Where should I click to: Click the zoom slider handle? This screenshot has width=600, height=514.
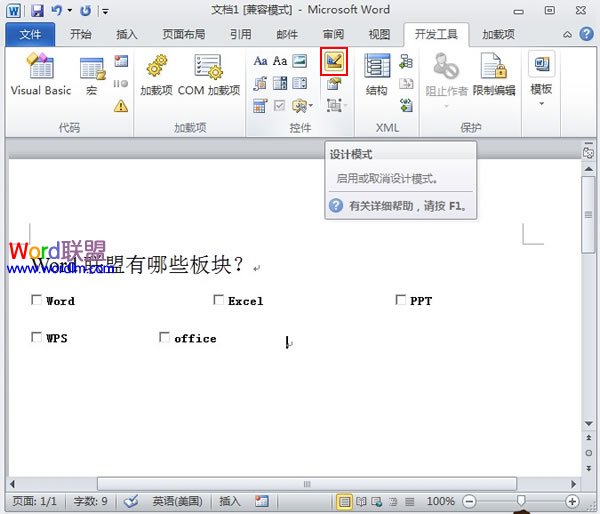pyautogui.click(x=521, y=501)
